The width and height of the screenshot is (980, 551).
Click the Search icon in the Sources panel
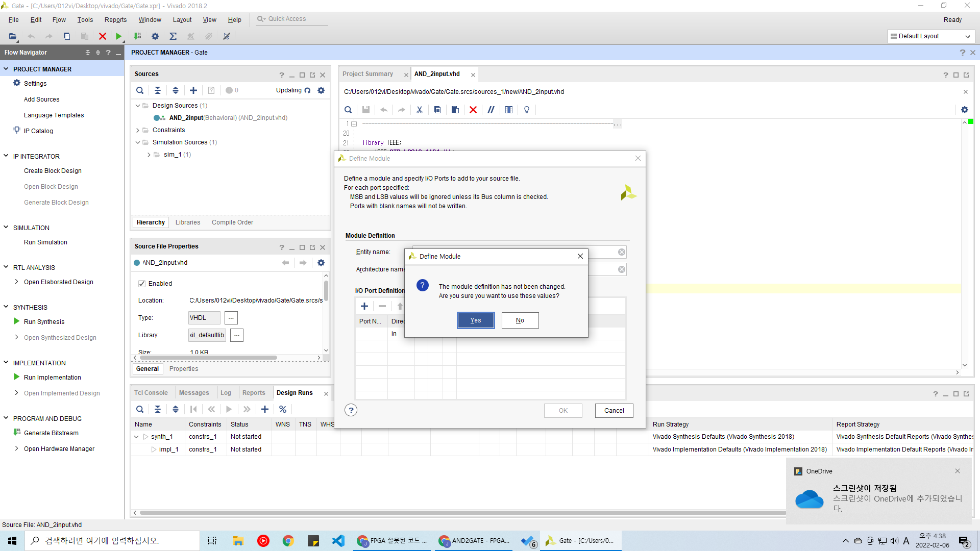[x=139, y=90]
